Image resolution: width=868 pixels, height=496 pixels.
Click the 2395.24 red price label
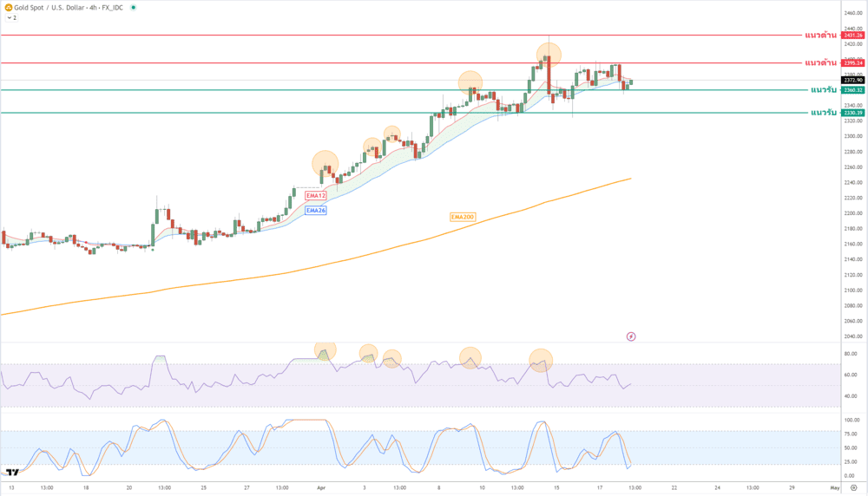click(x=853, y=63)
